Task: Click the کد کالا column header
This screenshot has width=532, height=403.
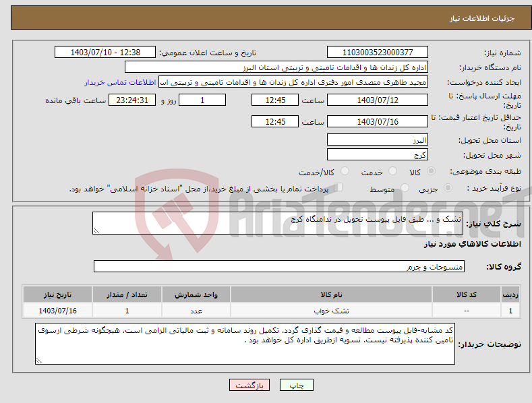Action: pos(466,294)
